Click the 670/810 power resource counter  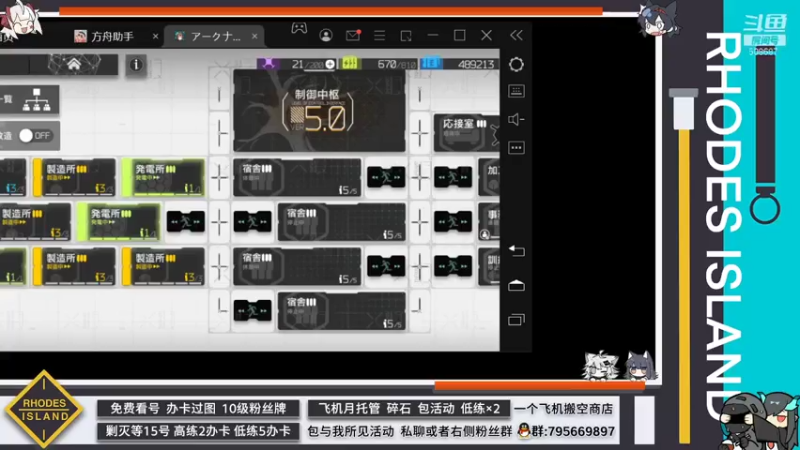(379, 64)
